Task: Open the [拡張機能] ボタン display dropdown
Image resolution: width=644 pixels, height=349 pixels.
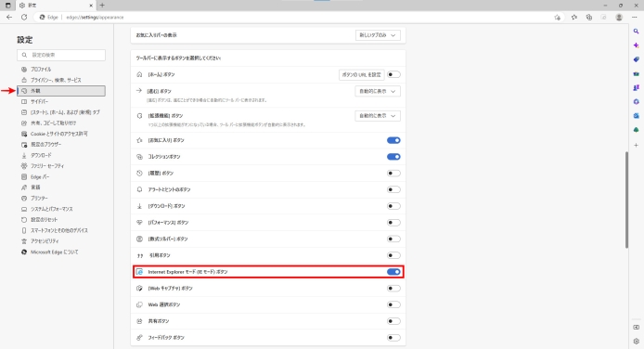Action: (378, 116)
